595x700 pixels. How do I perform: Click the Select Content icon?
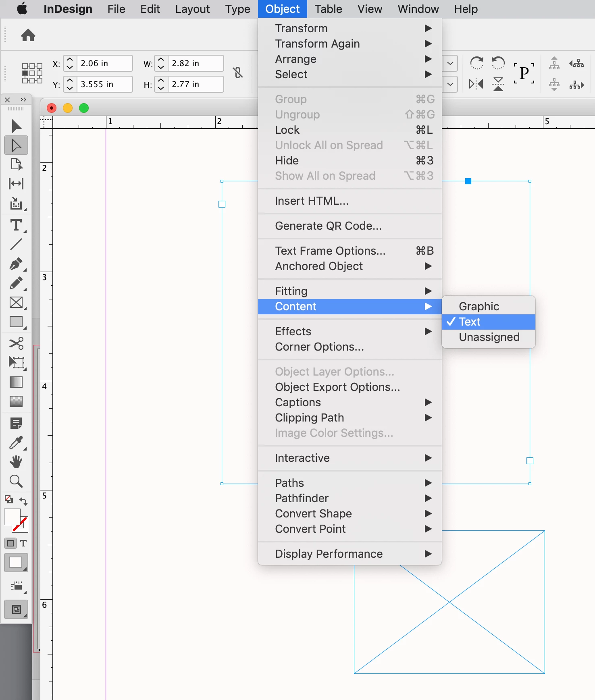click(554, 84)
